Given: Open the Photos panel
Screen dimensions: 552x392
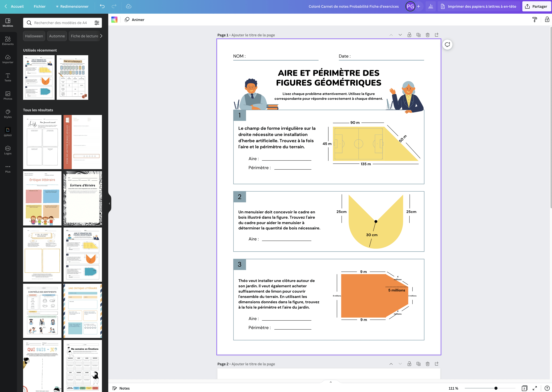Looking at the screenshot, I should pyautogui.click(x=8, y=96).
